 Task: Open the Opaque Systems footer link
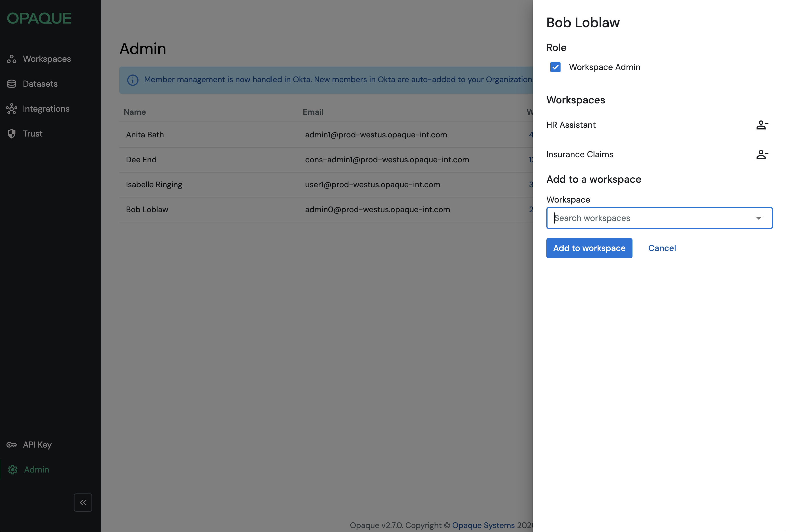click(x=483, y=525)
